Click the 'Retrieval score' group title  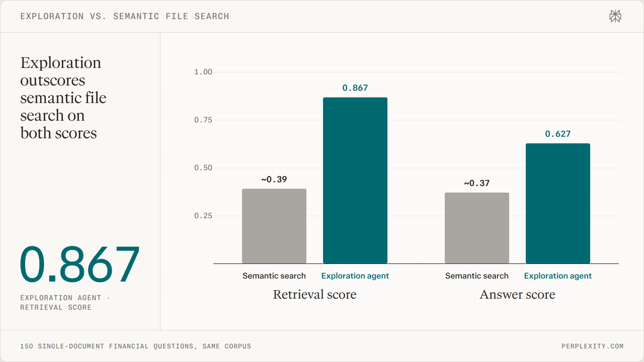coord(314,294)
